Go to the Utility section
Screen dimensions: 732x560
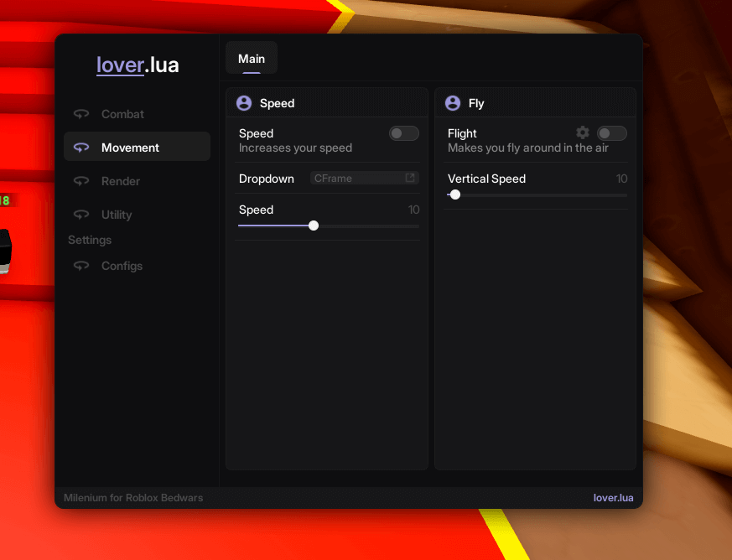click(x=117, y=215)
